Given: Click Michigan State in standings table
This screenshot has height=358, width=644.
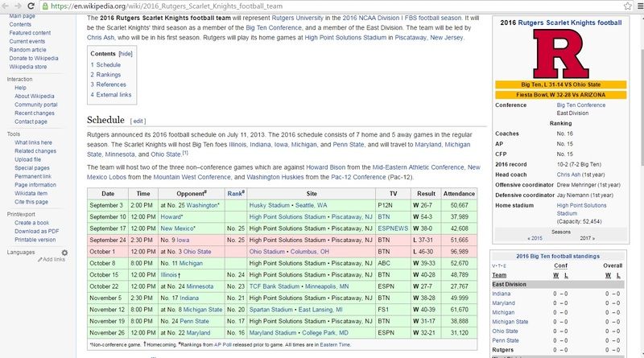Looking at the screenshot, I should [510, 322].
